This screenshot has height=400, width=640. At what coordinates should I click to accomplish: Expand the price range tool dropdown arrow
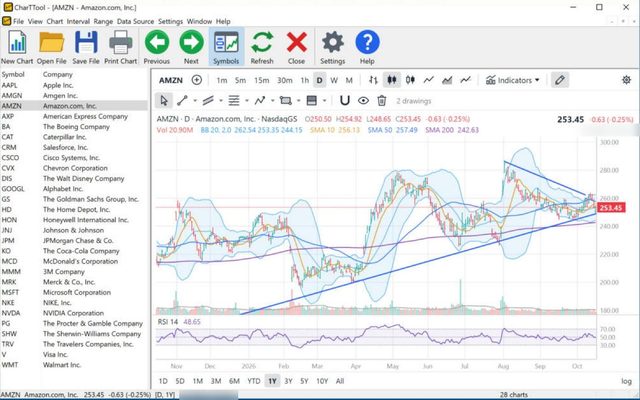(324, 101)
